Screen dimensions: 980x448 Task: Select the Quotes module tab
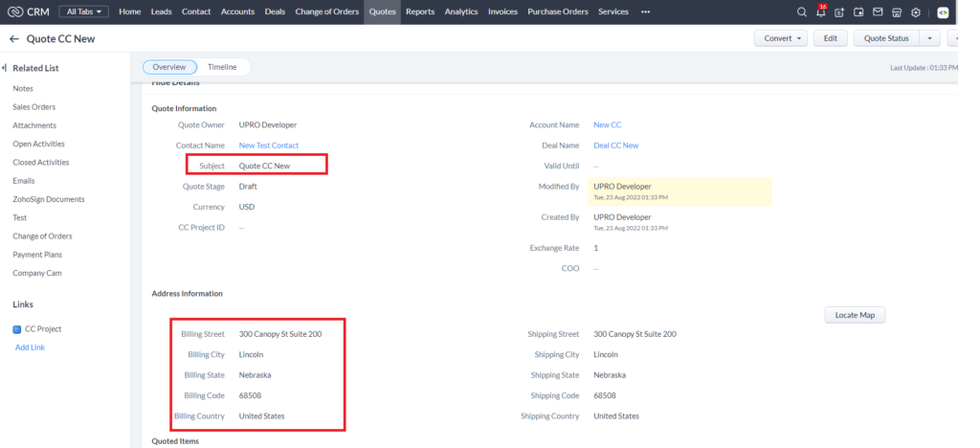click(382, 11)
